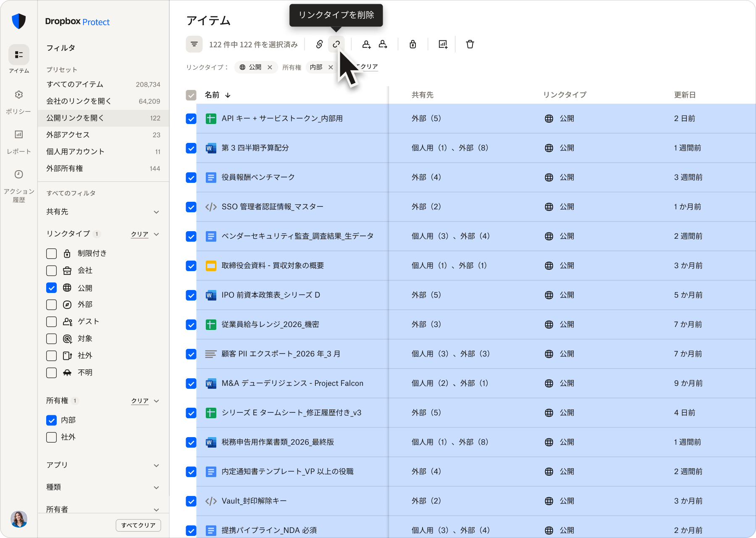Click the change link type toolbar icon
756x538 pixels.
point(319,44)
